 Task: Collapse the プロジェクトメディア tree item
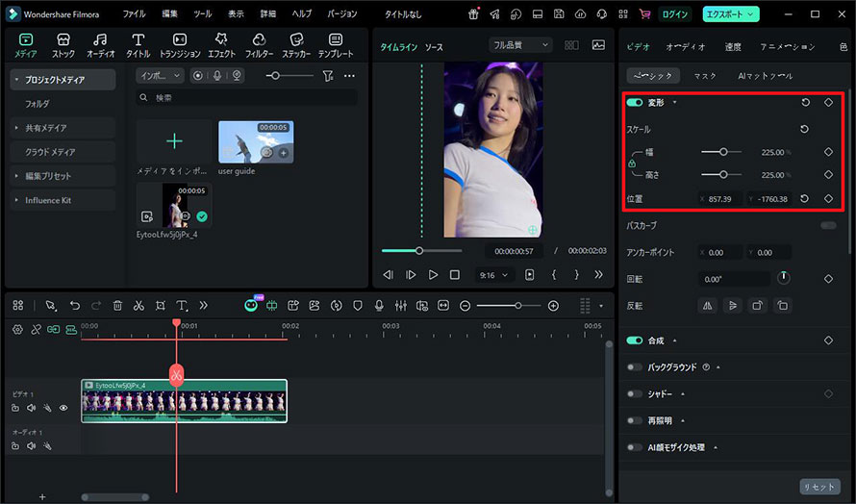[16, 80]
